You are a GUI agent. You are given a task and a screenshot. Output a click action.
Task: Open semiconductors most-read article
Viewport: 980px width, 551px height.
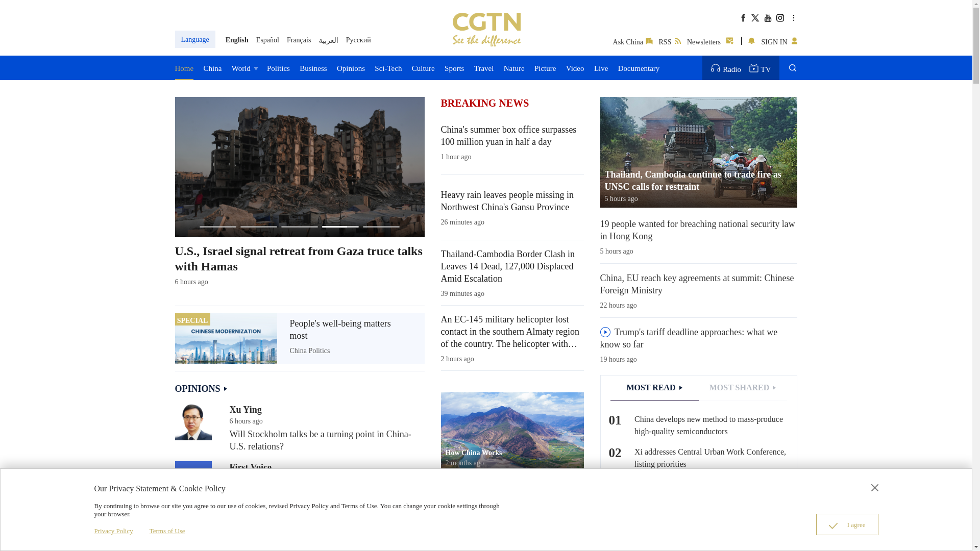point(708,425)
